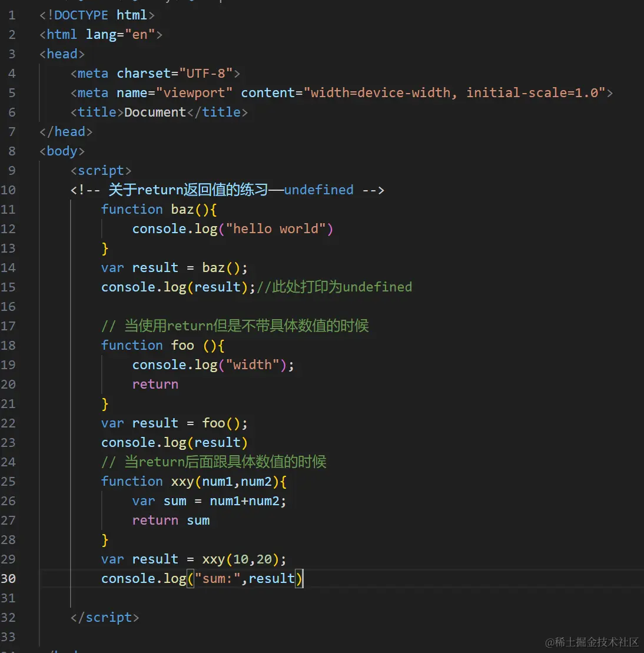Click line number 1 in the gutter
This screenshot has height=653, width=644.
point(12,15)
